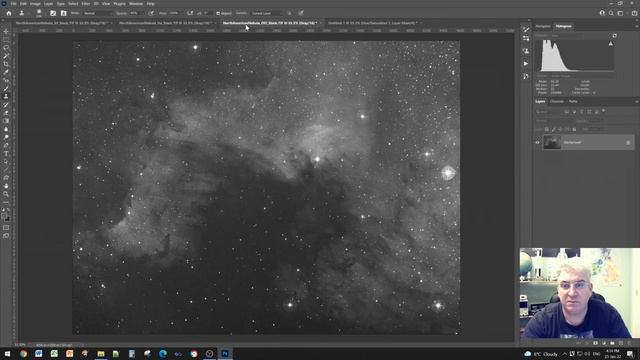Select the Horizontal Type tool
The image size is (640, 360).
click(x=6, y=154)
